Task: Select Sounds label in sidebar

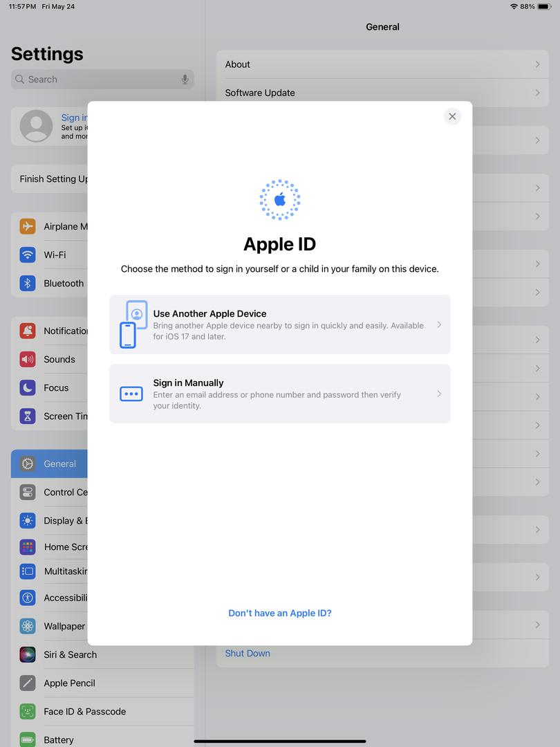Action: click(x=59, y=359)
